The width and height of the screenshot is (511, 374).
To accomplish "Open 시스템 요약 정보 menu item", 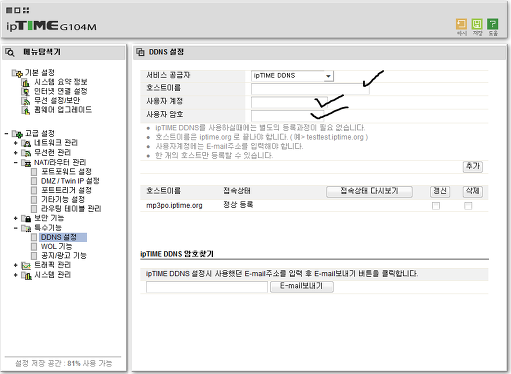I will point(61,82).
